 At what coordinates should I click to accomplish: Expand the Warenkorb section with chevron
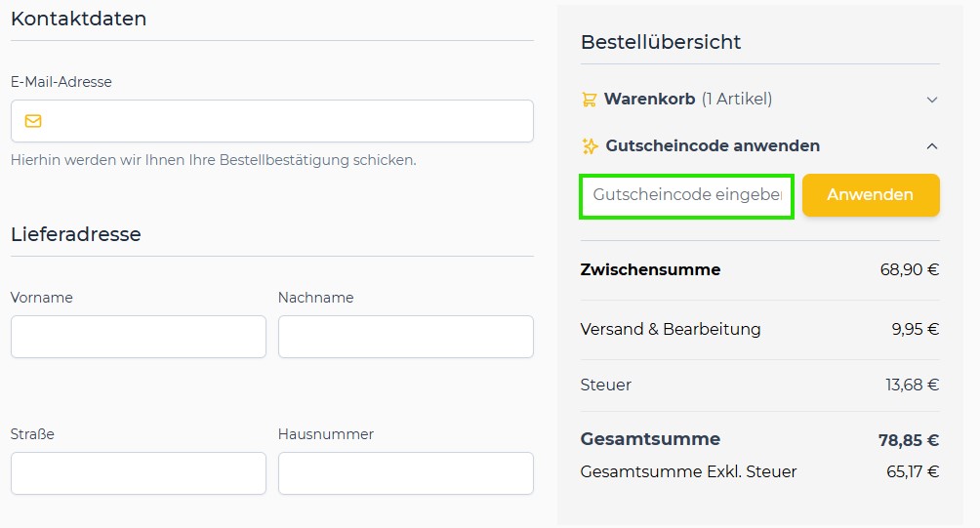pyautogui.click(x=932, y=100)
